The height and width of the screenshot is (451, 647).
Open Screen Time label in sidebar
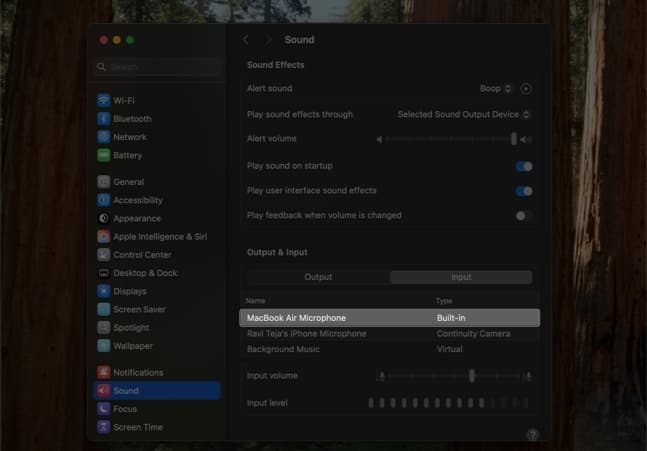(x=138, y=427)
